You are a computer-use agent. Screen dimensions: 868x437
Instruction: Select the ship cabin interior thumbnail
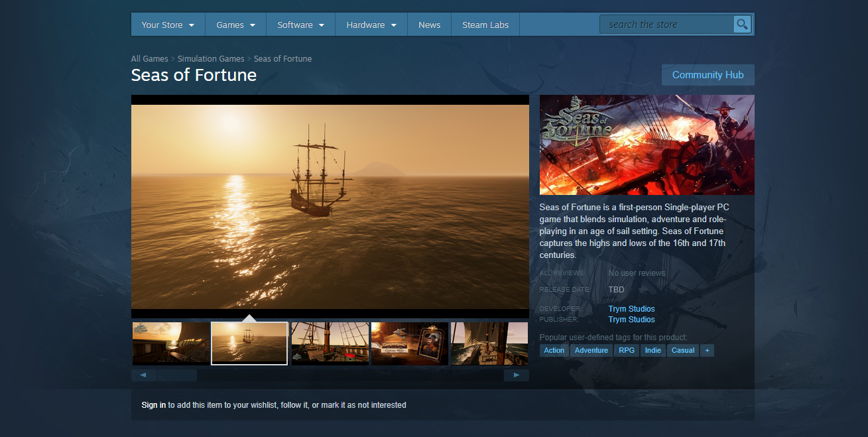tap(171, 343)
